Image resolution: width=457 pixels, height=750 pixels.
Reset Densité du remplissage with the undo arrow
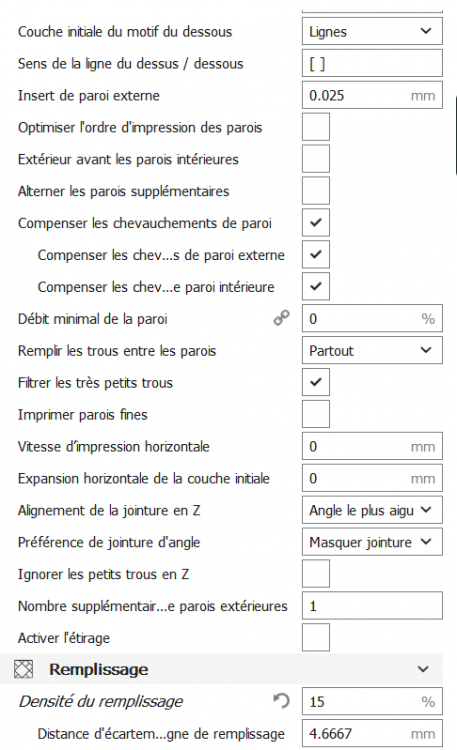(281, 701)
